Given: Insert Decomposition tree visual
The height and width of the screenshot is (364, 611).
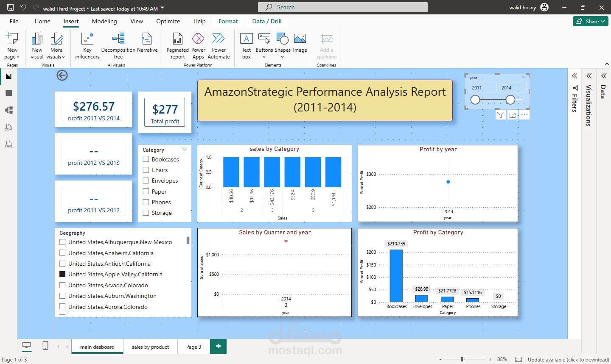Looking at the screenshot, I should click(118, 46).
